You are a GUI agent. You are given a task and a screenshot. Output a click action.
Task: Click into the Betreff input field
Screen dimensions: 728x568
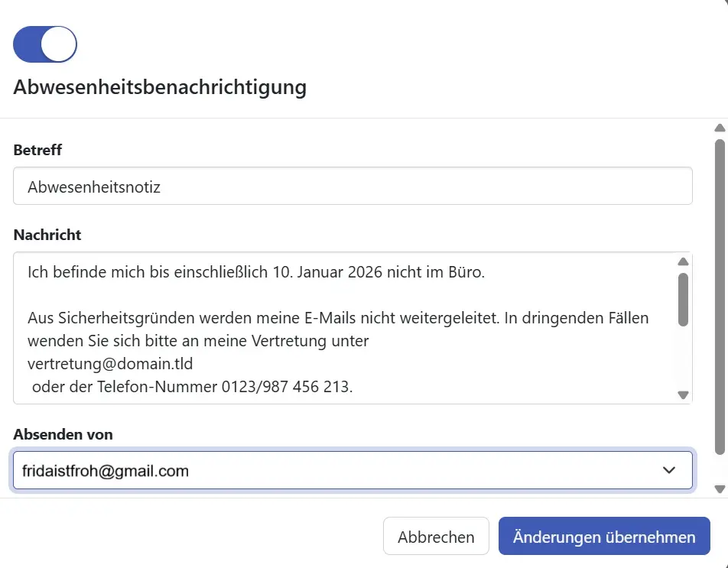point(352,186)
